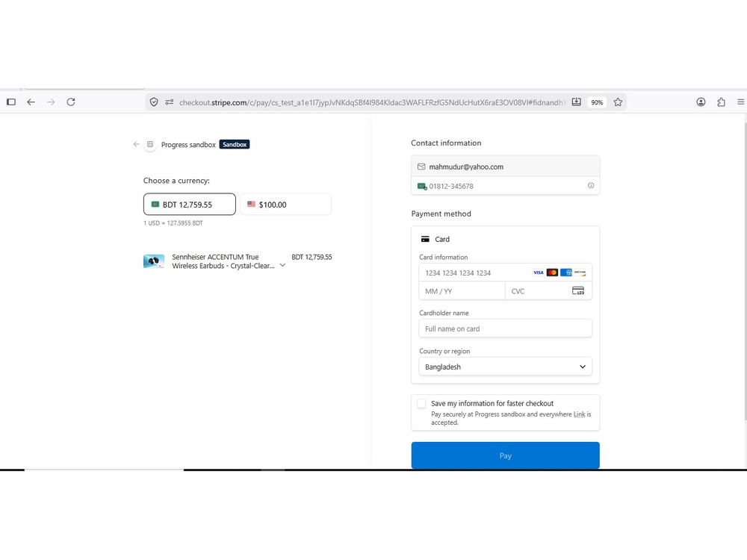Click the product price 'BDT 12,759.55'
Viewport: 747px width, 560px height.
[311, 257]
